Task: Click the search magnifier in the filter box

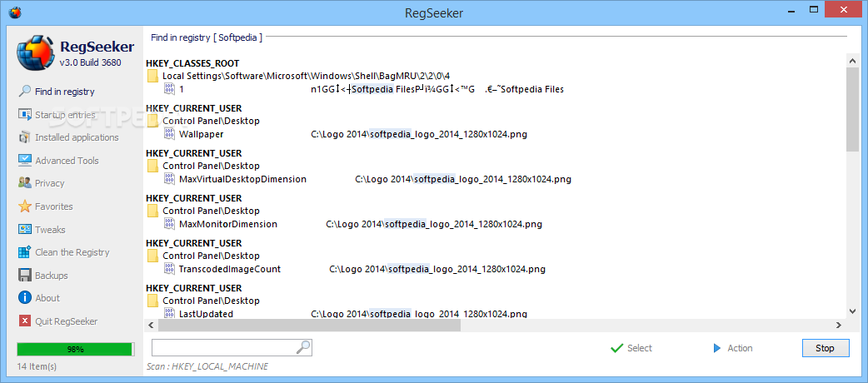Action: 303,347
